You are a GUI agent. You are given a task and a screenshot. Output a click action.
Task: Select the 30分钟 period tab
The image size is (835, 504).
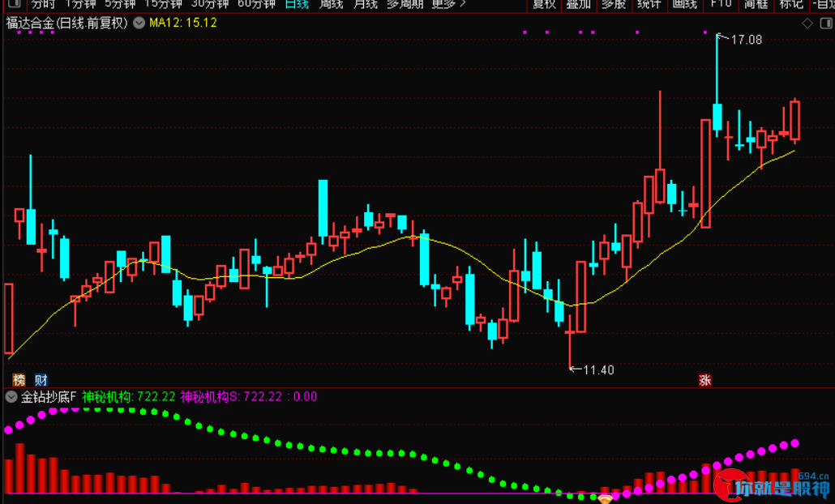210,4
